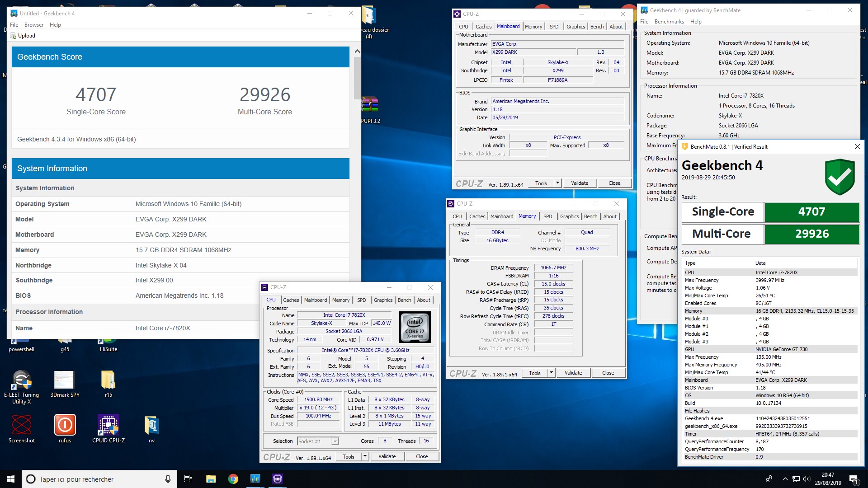Click Windows Start button
Viewport: 868px width, 488px height.
(x=11, y=479)
